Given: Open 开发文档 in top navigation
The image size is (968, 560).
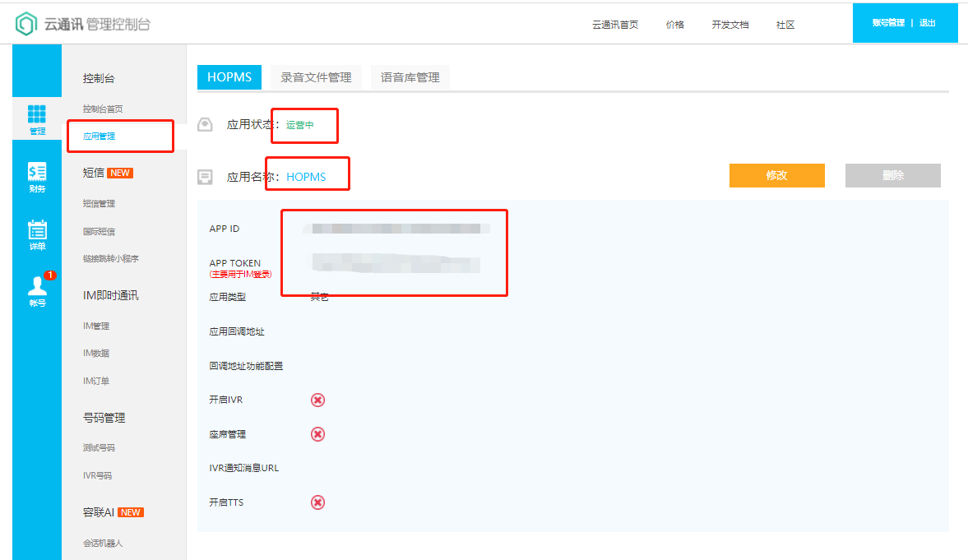Looking at the screenshot, I should click(x=730, y=25).
